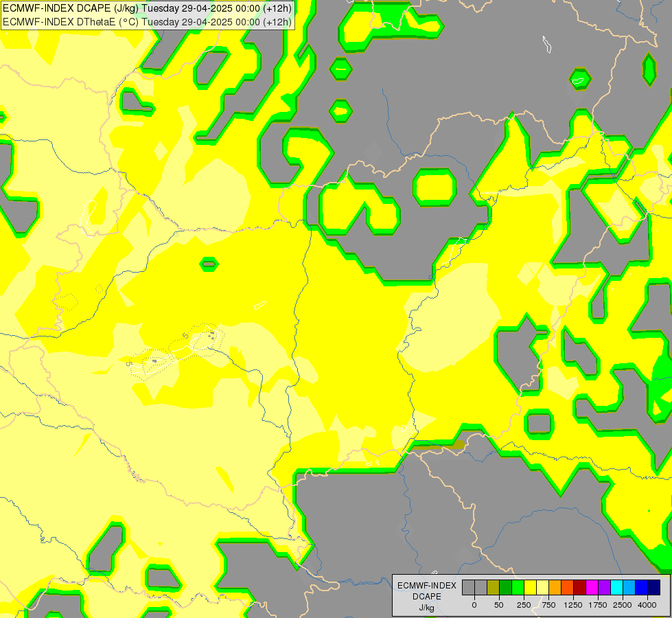
Task: Click the DCAPE (J/kg) title line
Action: pyautogui.click(x=147, y=8)
